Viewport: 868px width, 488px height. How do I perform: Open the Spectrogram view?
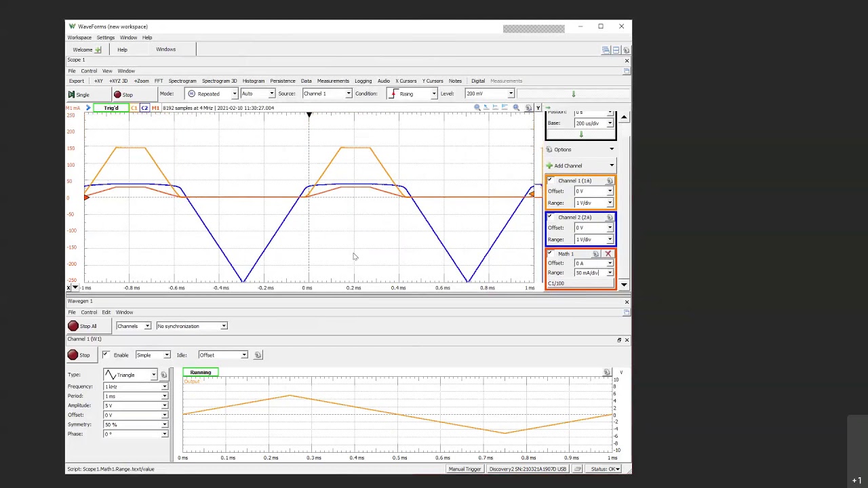tap(182, 81)
